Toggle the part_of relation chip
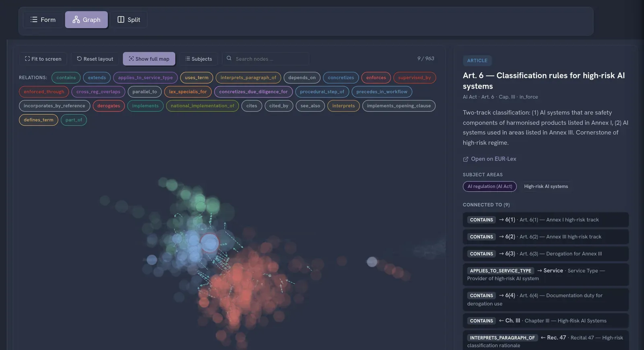 click(x=74, y=120)
